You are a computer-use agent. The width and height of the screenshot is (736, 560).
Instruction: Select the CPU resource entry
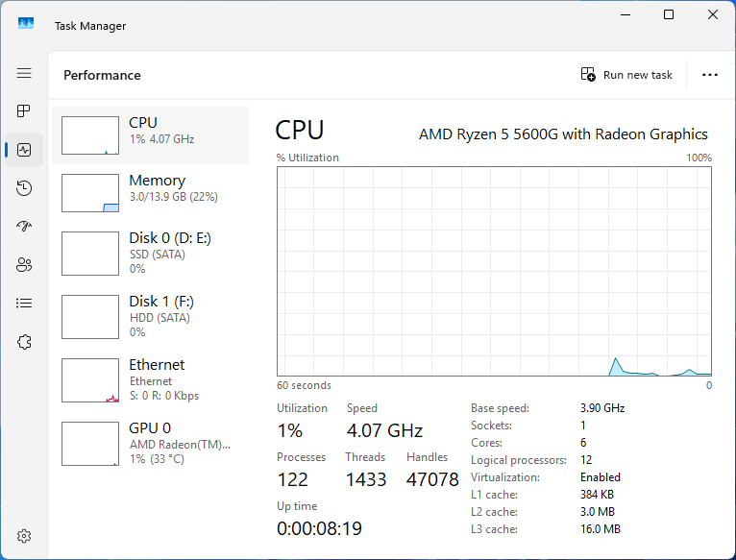point(150,135)
